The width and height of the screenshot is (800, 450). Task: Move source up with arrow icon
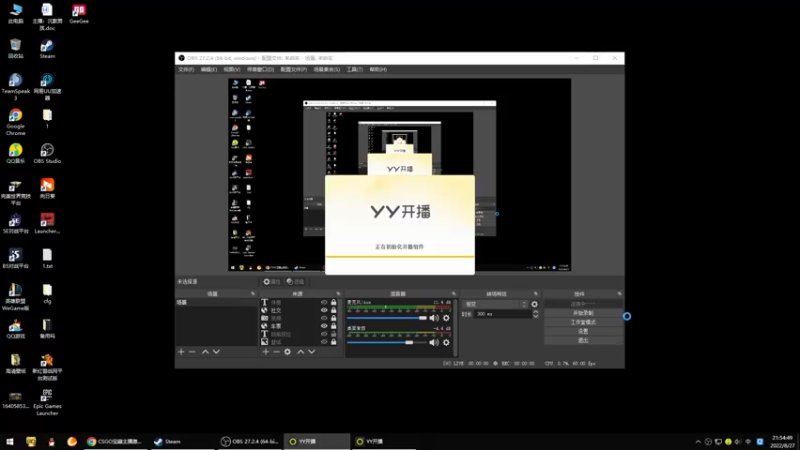[x=301, y=352]
